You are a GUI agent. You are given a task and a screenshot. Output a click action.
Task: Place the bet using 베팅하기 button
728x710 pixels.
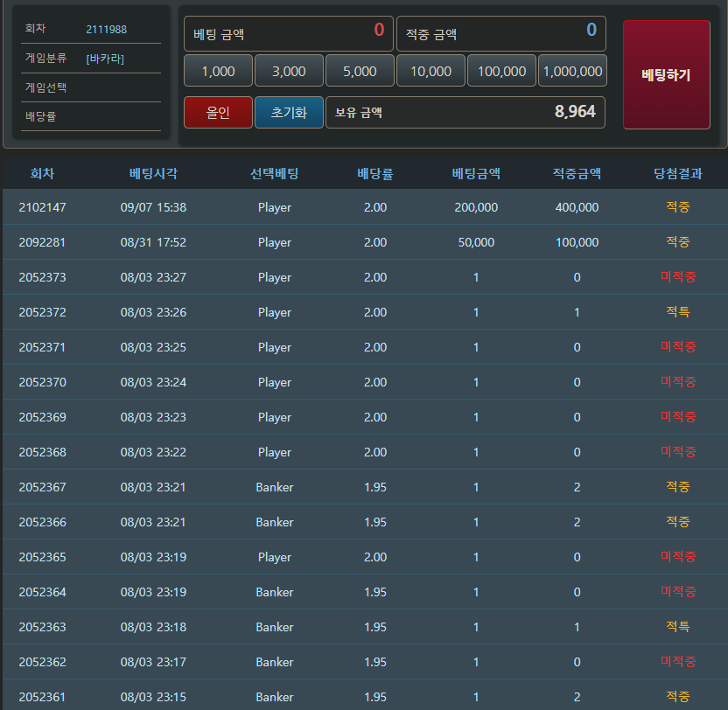tap(666, 74)
